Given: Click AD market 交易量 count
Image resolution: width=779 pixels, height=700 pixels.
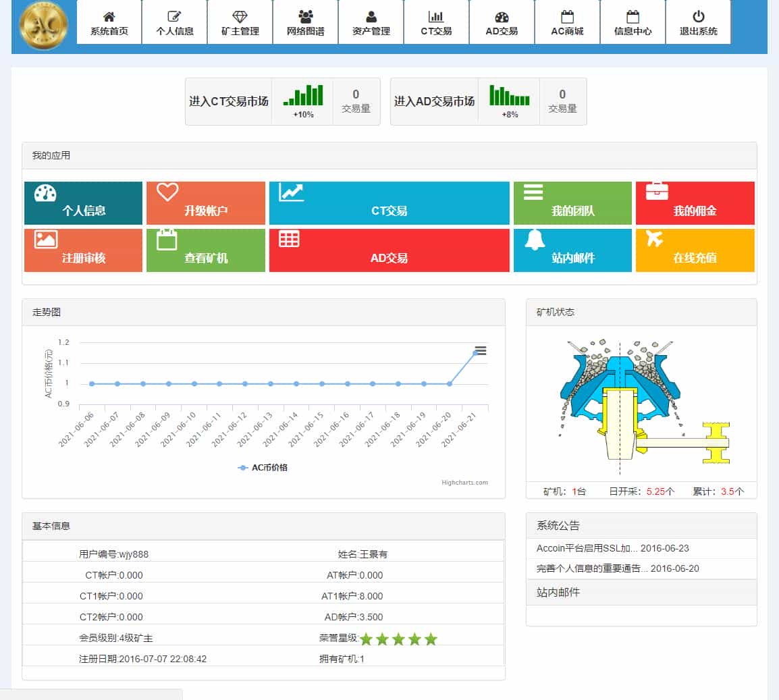Looking at the screenshot, I should [562, 101].
